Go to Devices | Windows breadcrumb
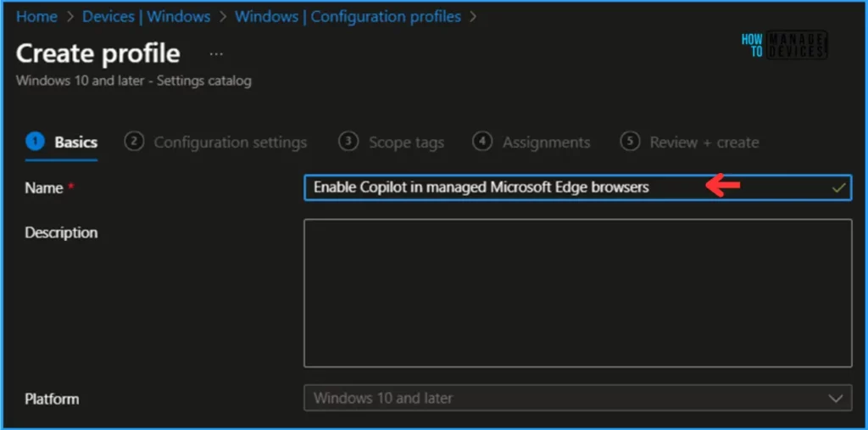Screen dimensions: 868x430 pos(146,17)
